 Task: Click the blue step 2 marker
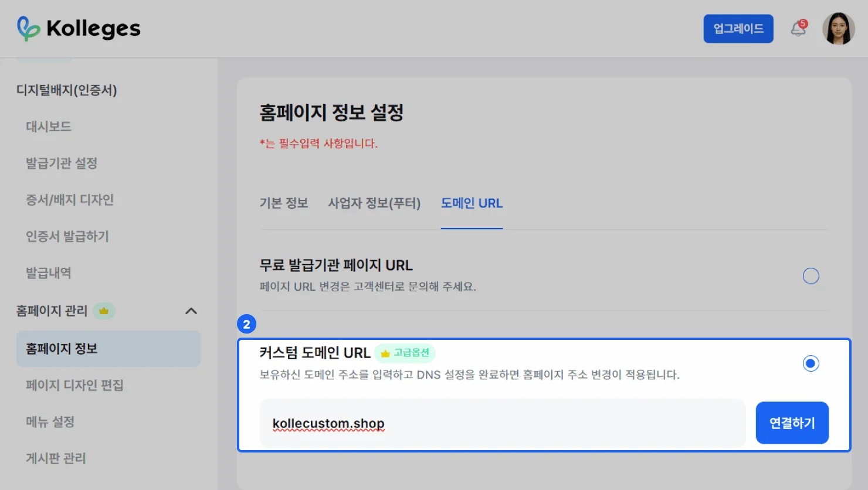coord(246,324)
